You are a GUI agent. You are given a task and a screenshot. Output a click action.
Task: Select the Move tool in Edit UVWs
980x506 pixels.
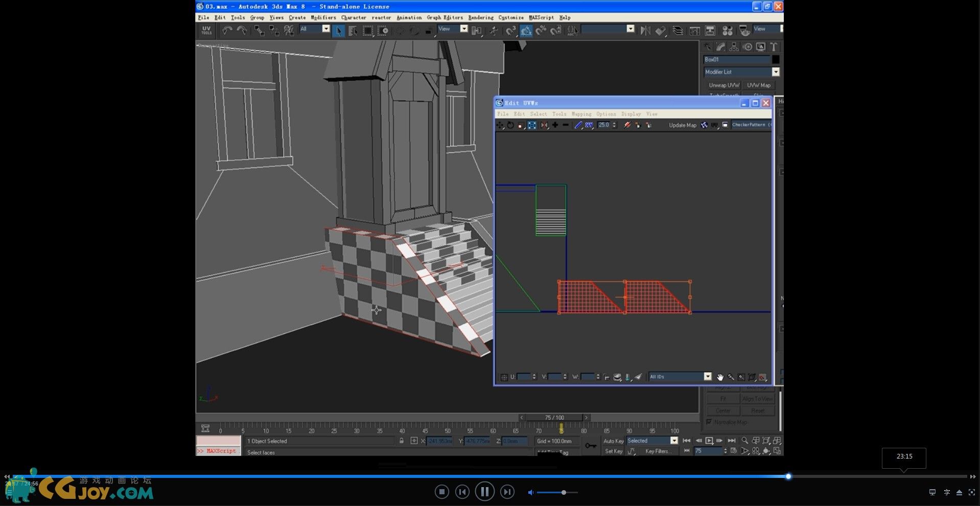[x=500, y=125]
